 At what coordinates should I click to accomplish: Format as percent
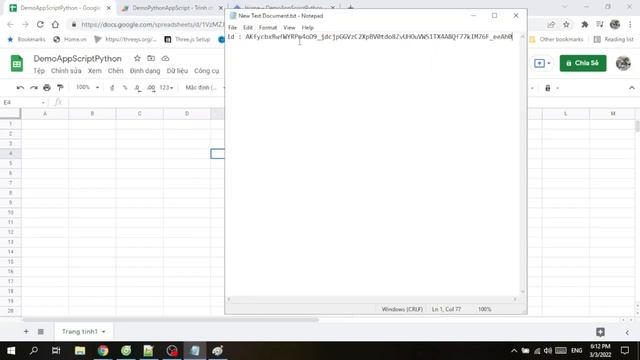tap(125, 88)
